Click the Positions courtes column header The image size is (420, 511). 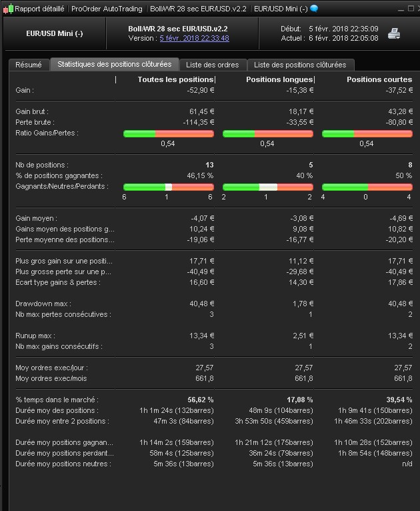click(379, 79)
